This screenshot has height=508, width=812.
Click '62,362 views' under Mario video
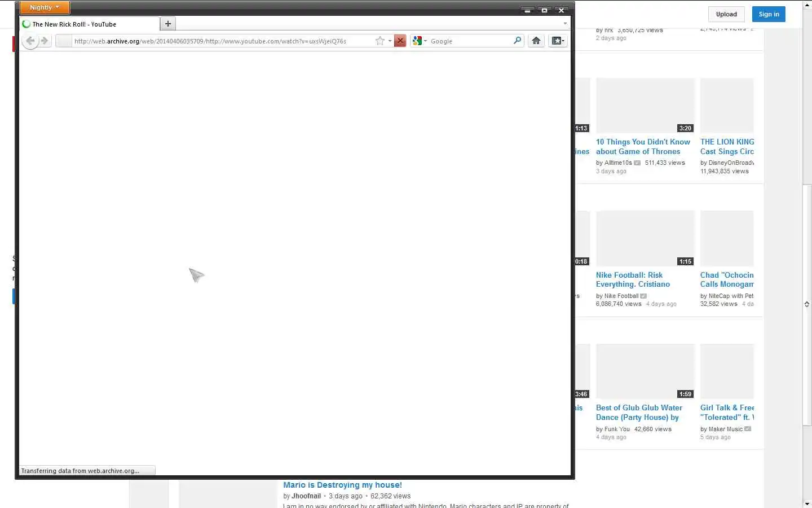tap(390, 496)
